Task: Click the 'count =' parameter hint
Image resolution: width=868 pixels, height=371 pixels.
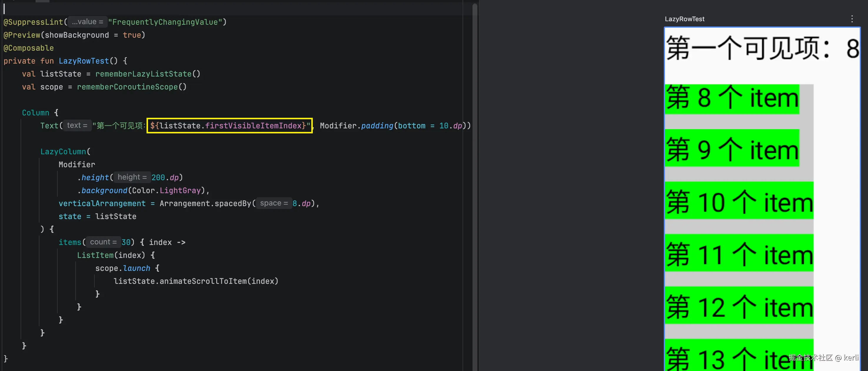Action: (103, 242)
